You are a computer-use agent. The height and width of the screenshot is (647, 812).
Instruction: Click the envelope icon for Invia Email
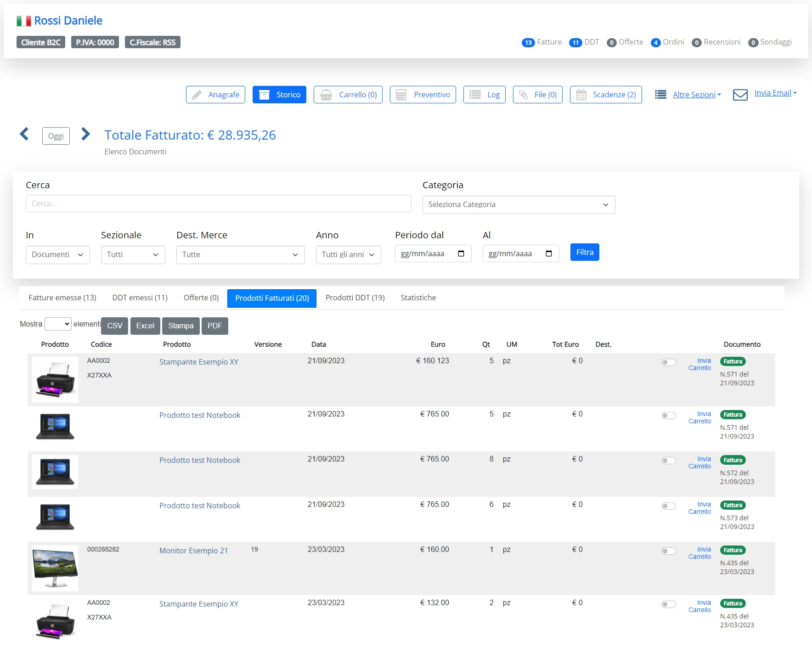740,95
